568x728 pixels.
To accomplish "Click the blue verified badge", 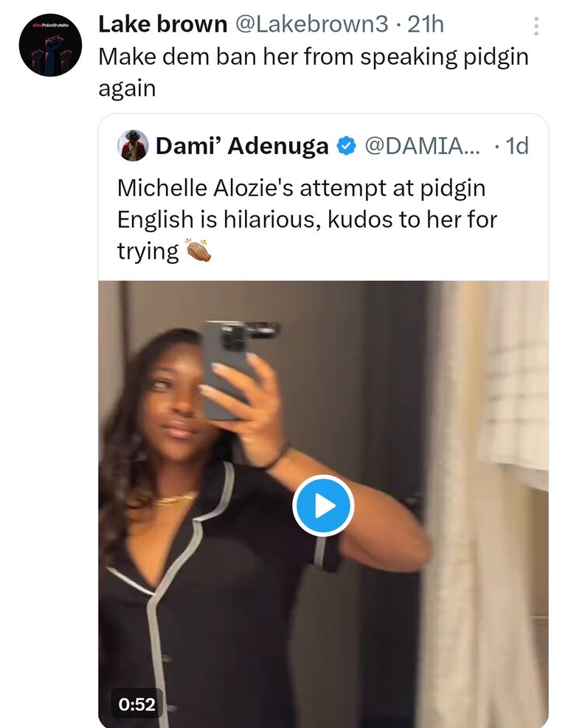I will (x=346, y=146).
